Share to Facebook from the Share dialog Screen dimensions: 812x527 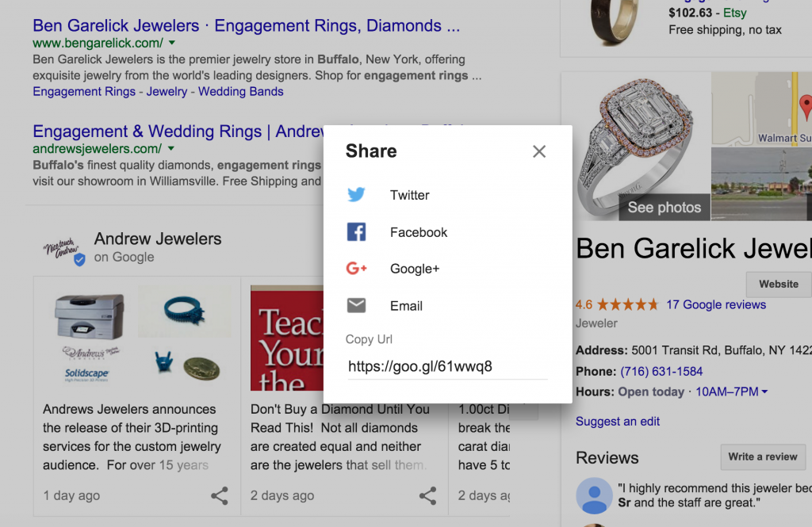[419, 232]
